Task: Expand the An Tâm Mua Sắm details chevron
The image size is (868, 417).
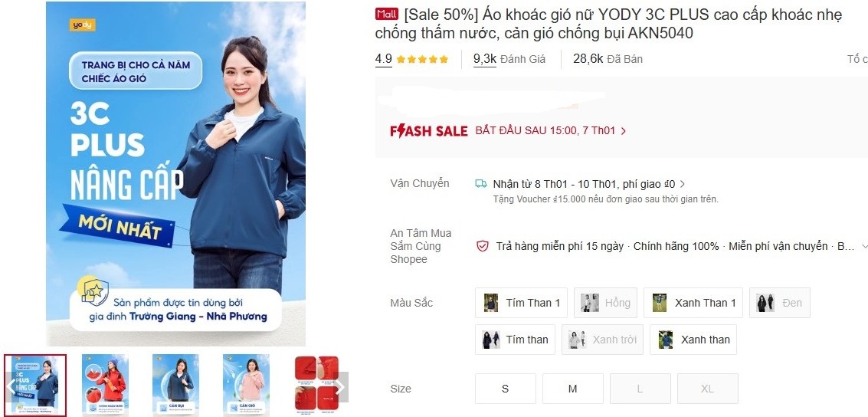Action: pos(864,246)
